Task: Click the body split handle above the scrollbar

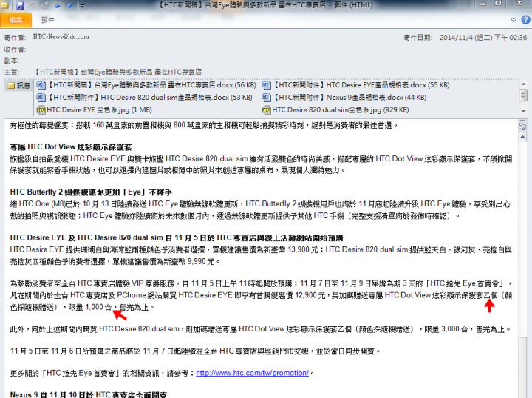Action: [x=522, y=121]
